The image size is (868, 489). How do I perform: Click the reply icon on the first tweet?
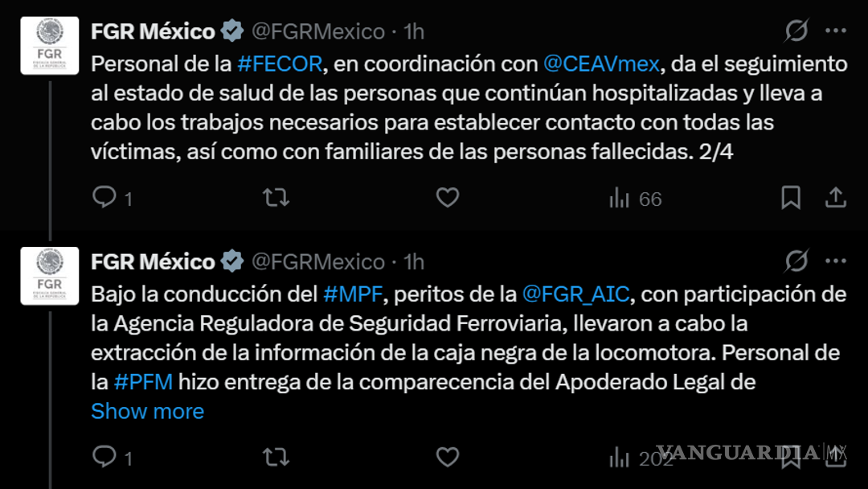point(103,197)
